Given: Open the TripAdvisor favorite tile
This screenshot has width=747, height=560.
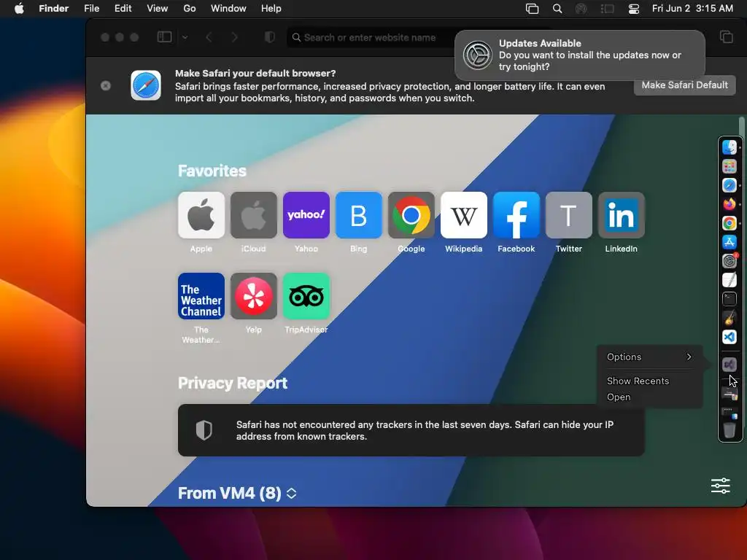Looking at the screenshot, I should [306, 296].
